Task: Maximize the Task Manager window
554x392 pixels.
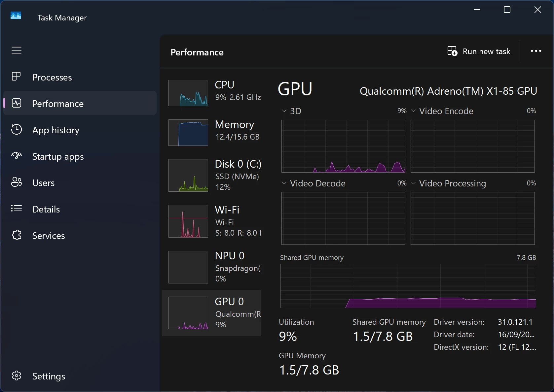Action: [x=507, y=10]
